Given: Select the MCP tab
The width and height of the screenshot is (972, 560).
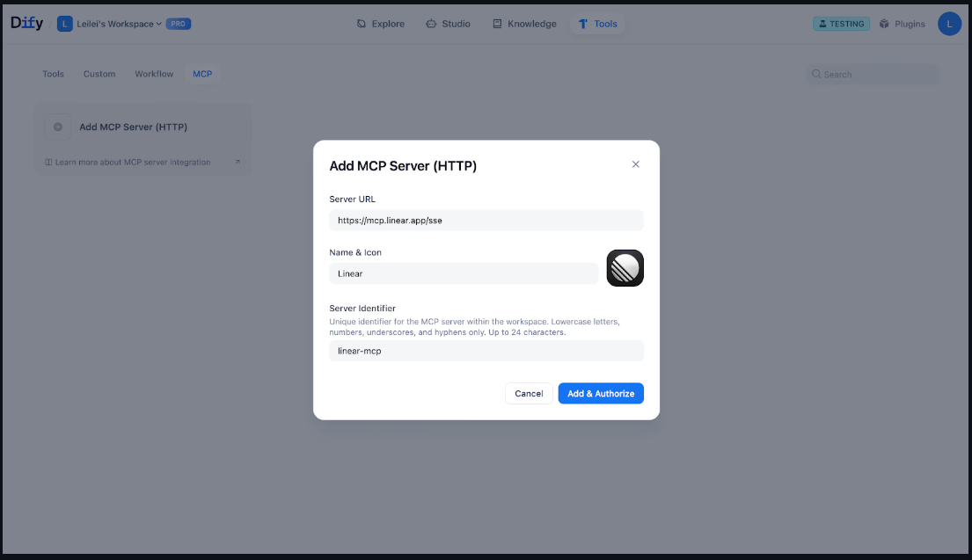Looking at the screenshot, I should tap(202, 74).
